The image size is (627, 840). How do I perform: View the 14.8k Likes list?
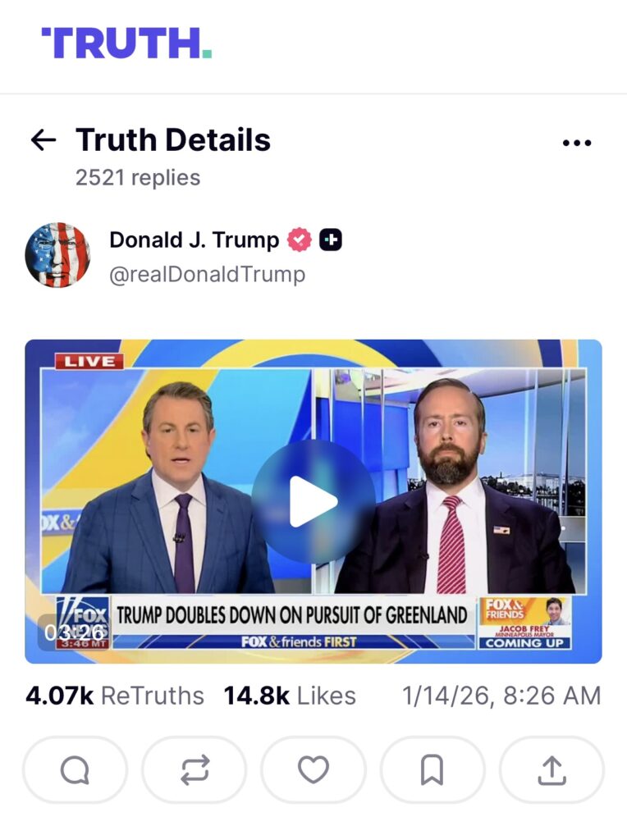(x=290, y=696)
